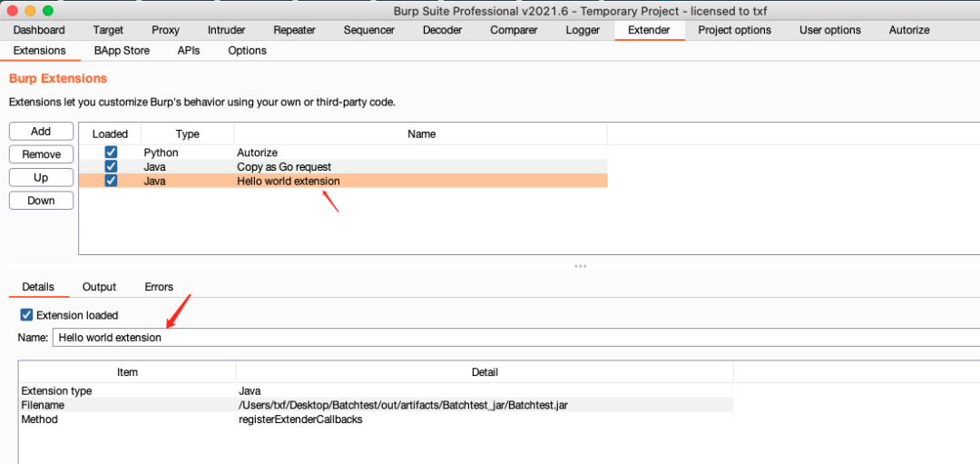Viewport: 980px width, 464px height.
Task: Select the Copy as Go request row
Action: 343,166
